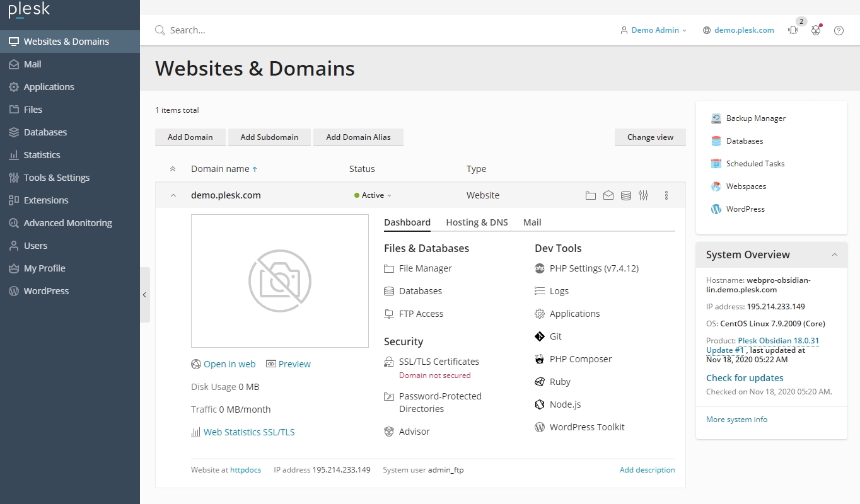
Task: Click the Ruby icon
Action: (540, 382)
